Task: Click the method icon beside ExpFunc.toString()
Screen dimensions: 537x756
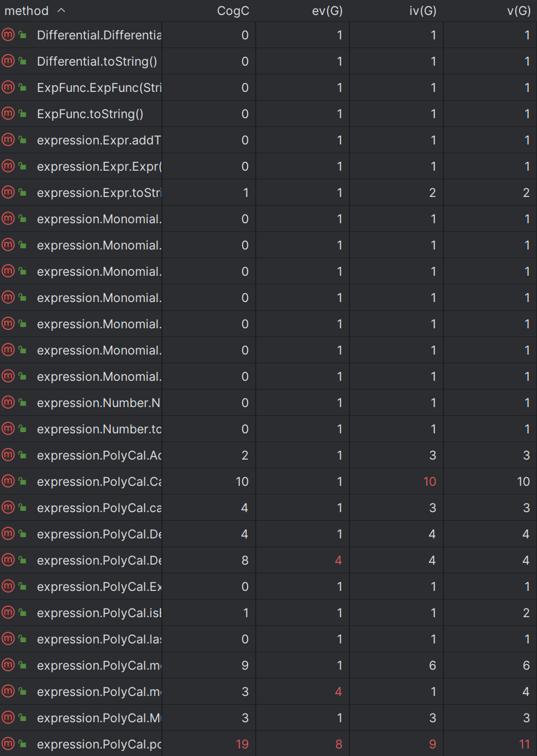Action: pyautogui.click(x=8, y=114)
